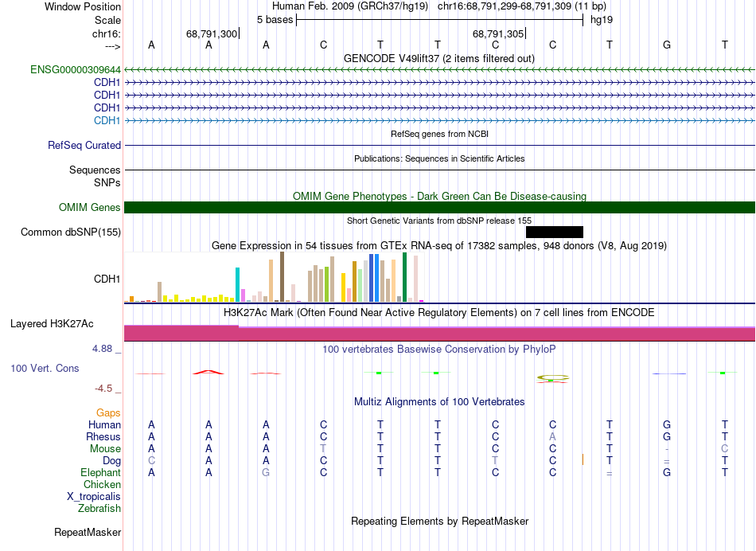Image resolution: width=756 pixels, height=551 pixels.
Task: Click the -4.5 lower scale value
Action: pyautogui.click(x=103, y=389)
